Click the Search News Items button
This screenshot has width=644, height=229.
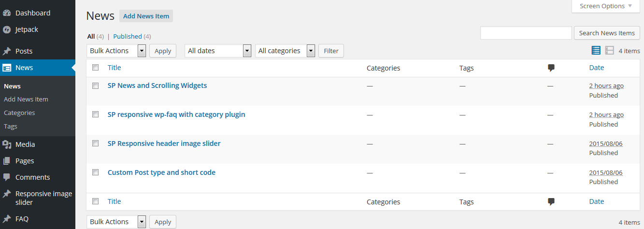(607, 33)
